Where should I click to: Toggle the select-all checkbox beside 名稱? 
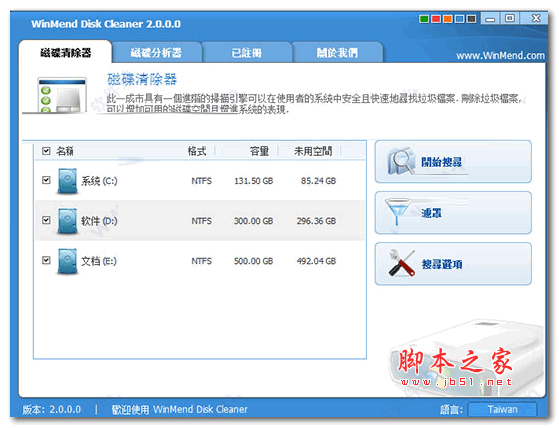point(46,151)
